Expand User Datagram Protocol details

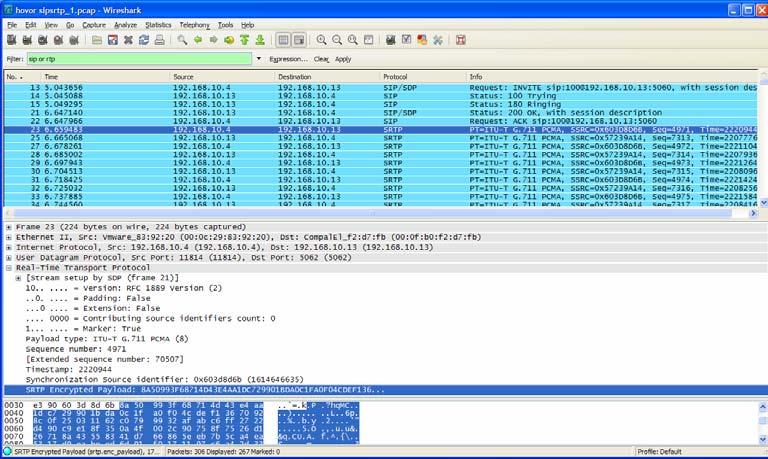pos(9,258)
